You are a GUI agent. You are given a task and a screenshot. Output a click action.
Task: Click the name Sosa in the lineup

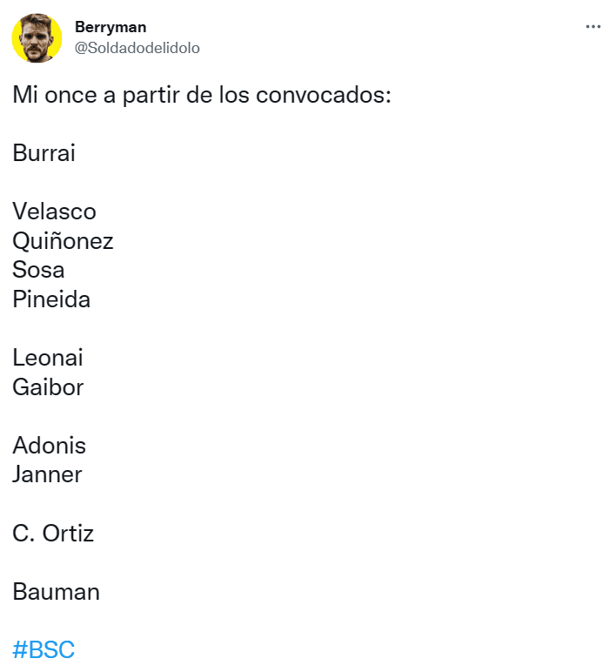point(38,270)
